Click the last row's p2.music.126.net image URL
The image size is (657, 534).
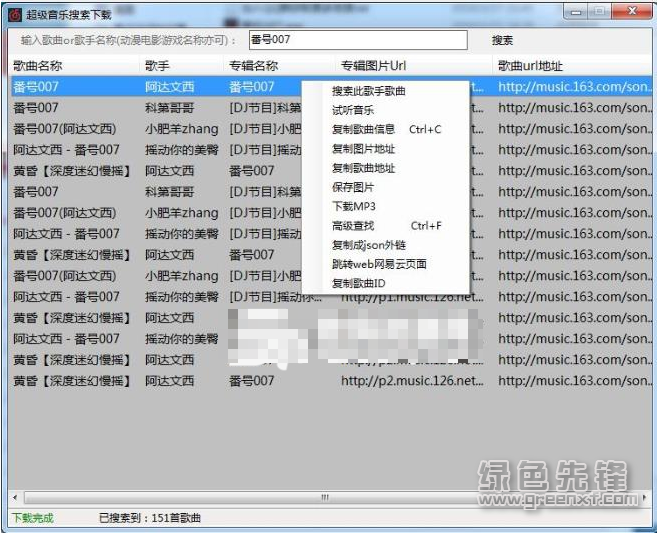[412, 381]
